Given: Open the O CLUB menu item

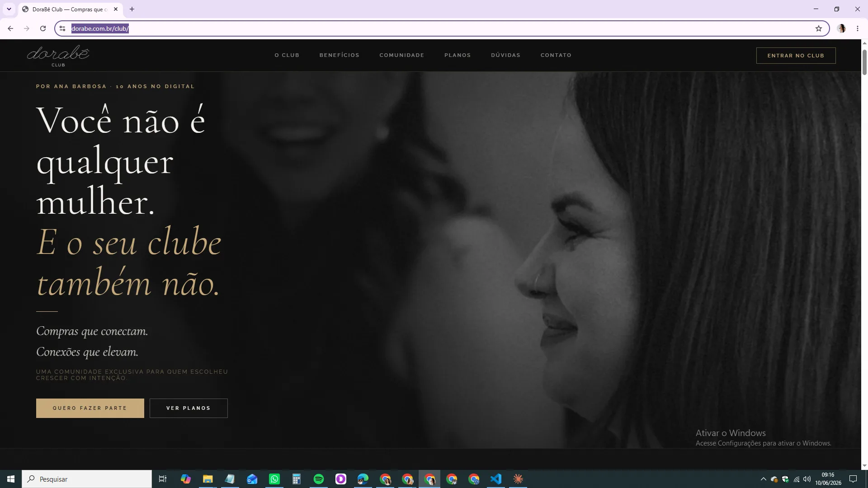Looking at the screenshot, I should [287, 55].
